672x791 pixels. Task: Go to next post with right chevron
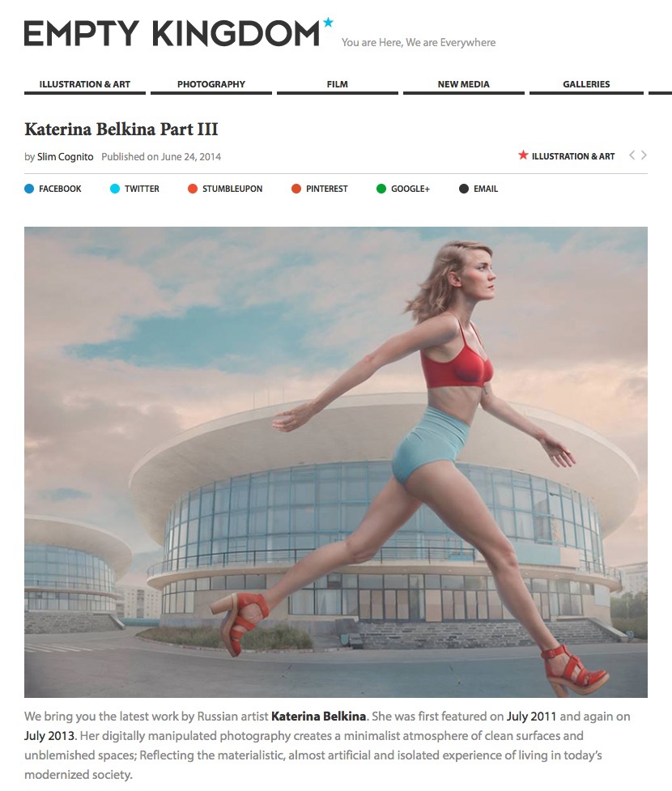click(644, 155)
